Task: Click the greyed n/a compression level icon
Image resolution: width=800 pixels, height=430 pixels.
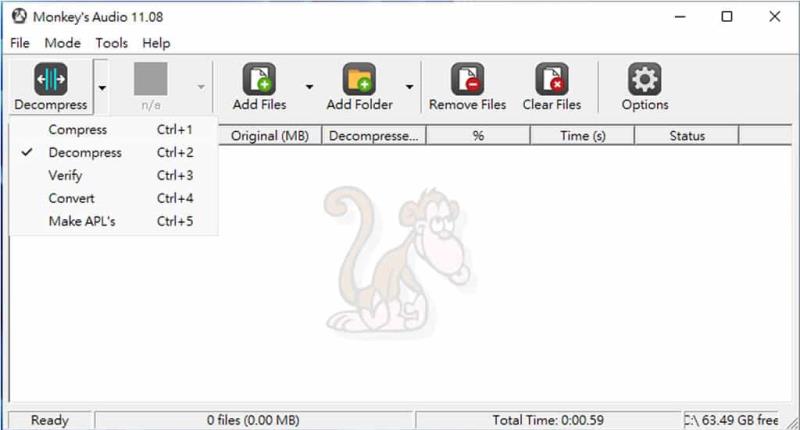Action: click(151, 79)
